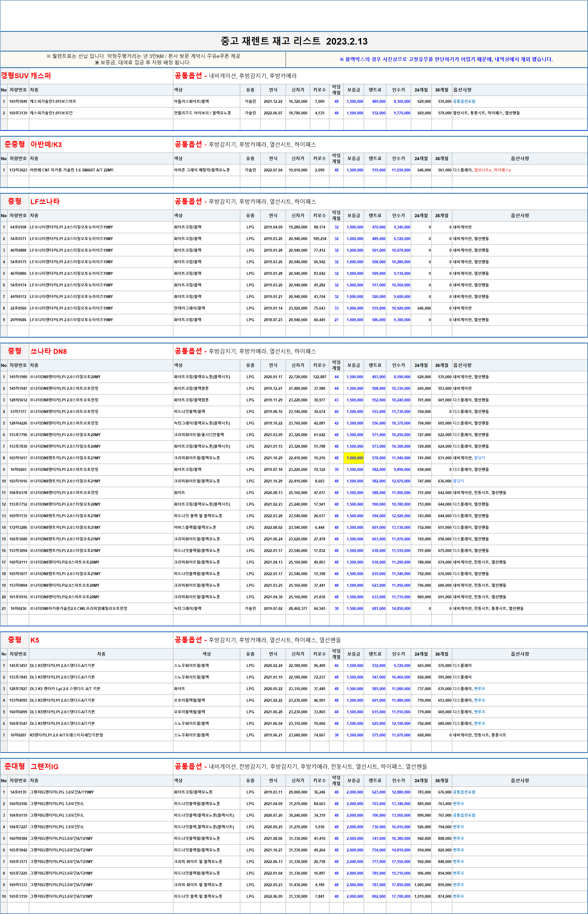Click the '쏘나타 DN8' section heading

click(49, 351)
